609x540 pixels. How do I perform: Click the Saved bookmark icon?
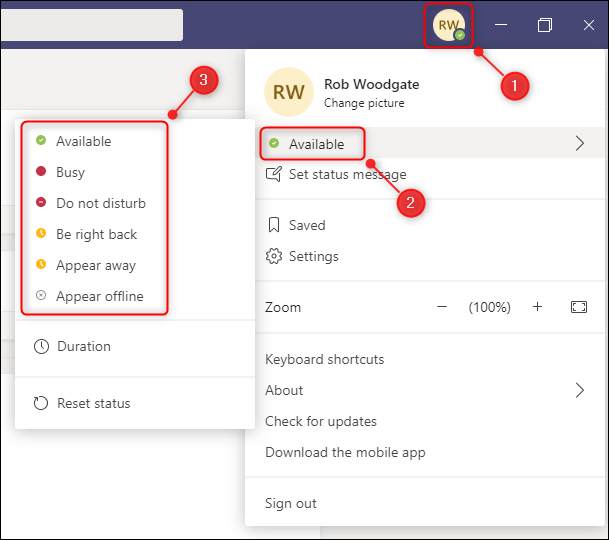[273, 226]
